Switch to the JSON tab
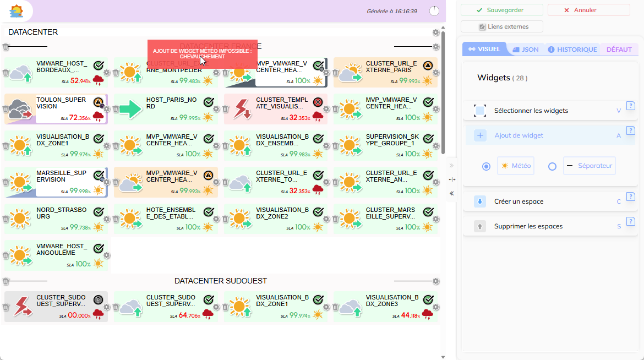The height and width of the screenshot is (360, 644). tap(525, 50)
